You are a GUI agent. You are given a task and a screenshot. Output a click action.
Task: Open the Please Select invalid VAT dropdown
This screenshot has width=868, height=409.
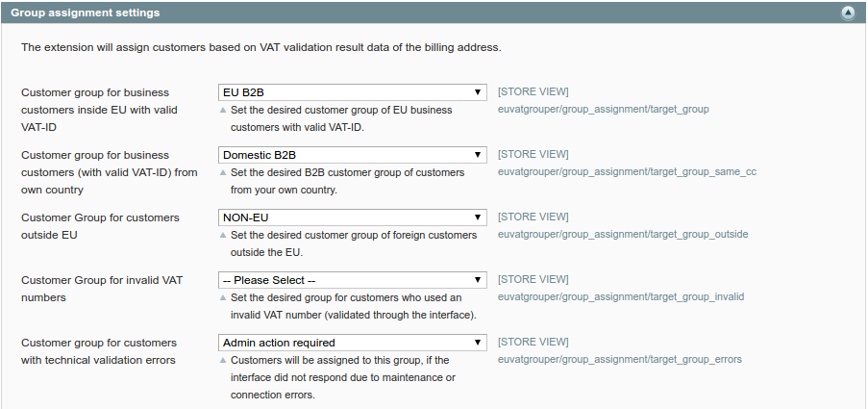pos(353,280)
